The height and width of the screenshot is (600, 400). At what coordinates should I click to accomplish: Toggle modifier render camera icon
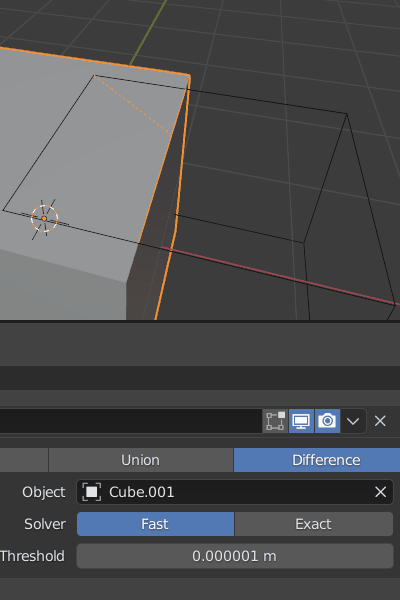[x=327, y=421]
